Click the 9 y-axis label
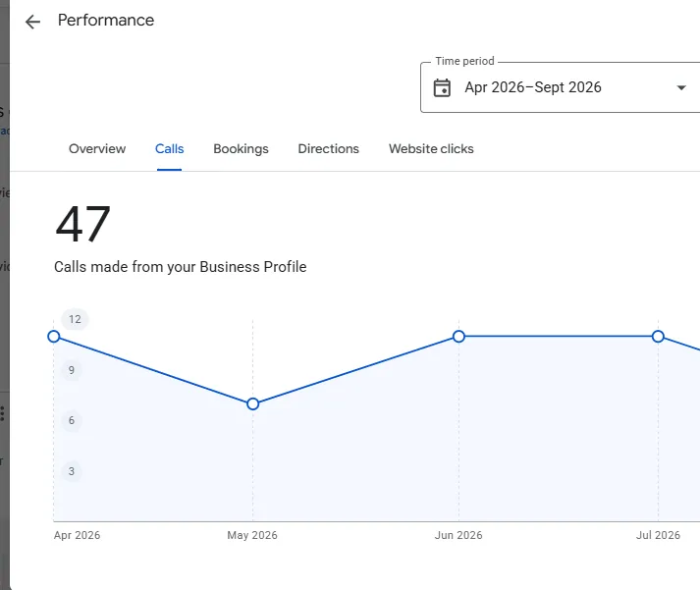700x590 pixels. coord(72,370)
